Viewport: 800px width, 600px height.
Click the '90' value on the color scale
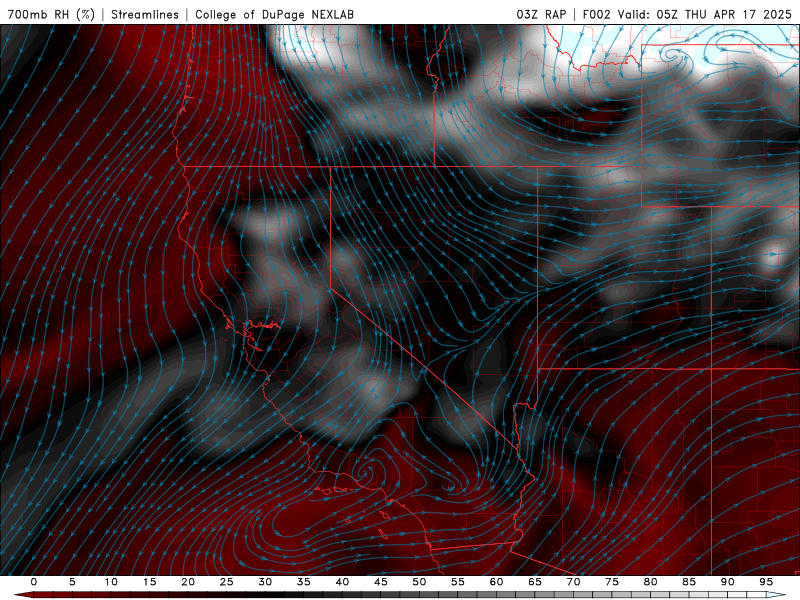point(727,582)
